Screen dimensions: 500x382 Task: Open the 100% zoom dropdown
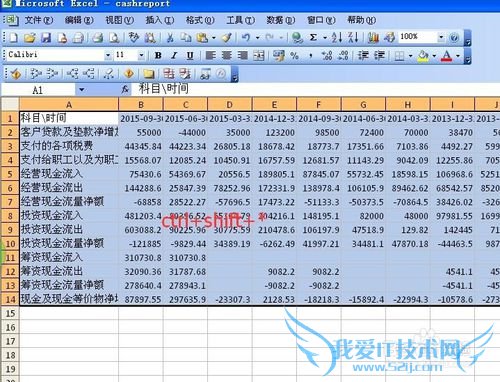click(441, 37)
